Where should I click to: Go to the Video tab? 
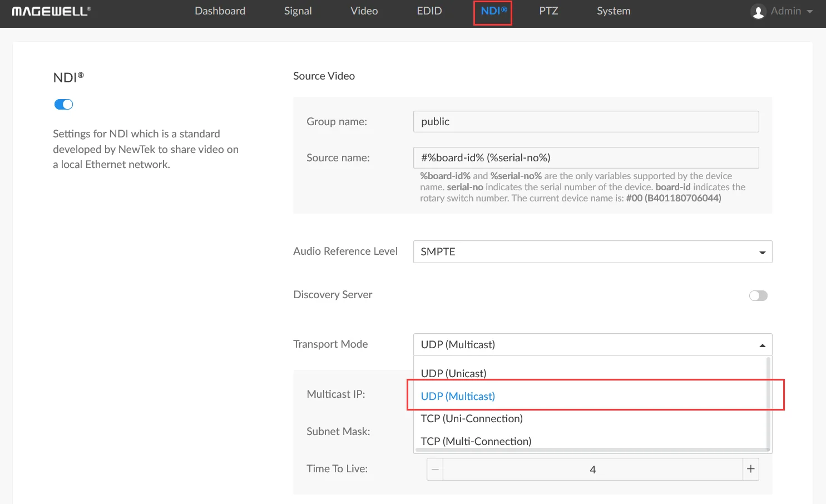pos(364,11)
